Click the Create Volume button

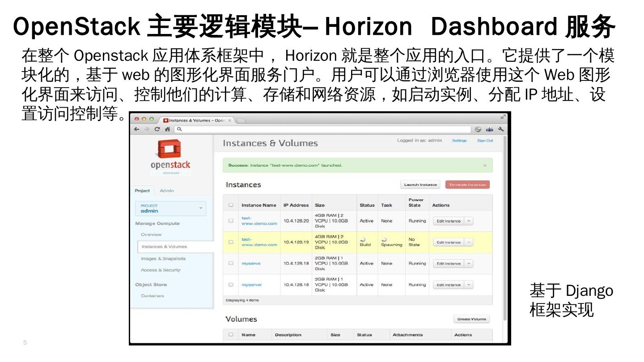point(472,319)
